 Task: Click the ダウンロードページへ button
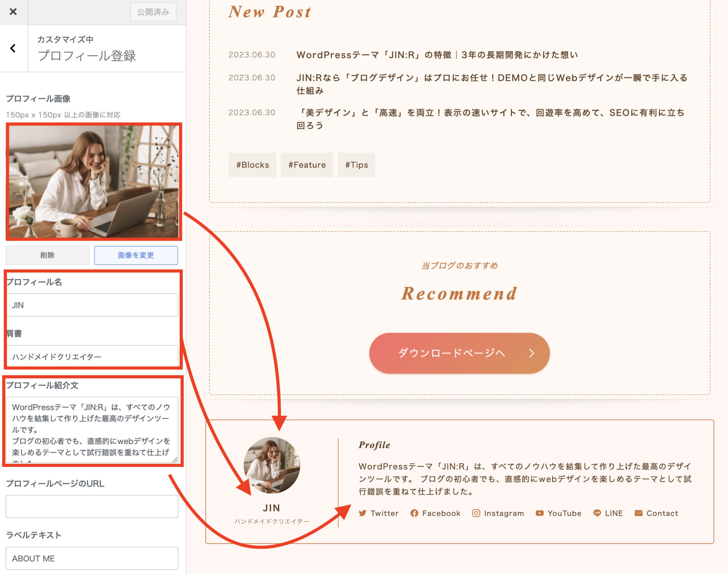(459, 353)
